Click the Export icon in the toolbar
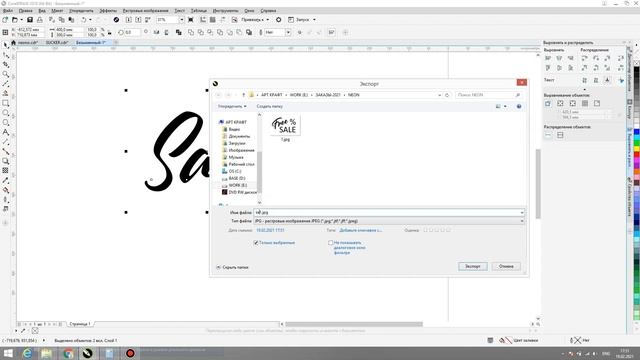The height and width of the screenshot is (360, 640). click(138, 20)
